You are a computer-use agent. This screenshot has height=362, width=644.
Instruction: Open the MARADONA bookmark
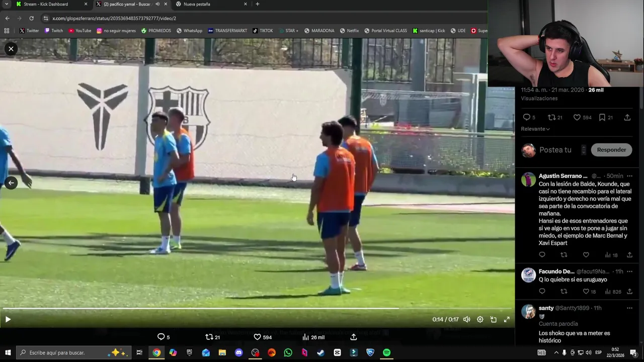coord(319,31)
